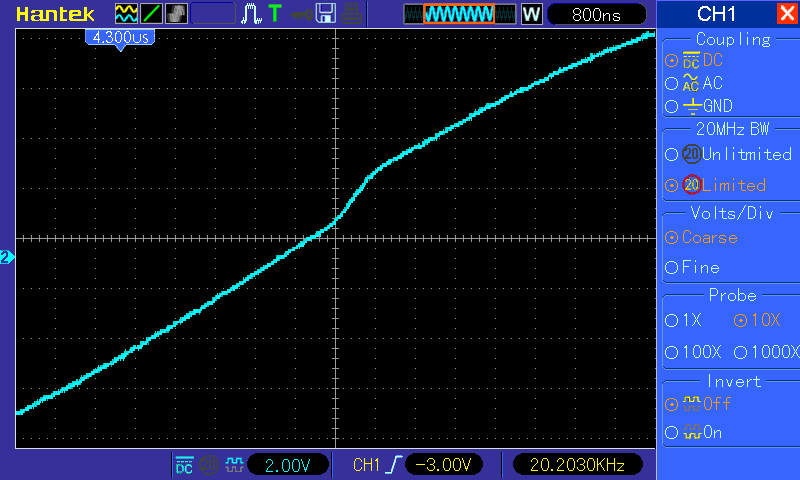Click the waveform memory overview bar
Image resolution: width=800 pixels, height=480 pixels.
click(x=460, y=14)
